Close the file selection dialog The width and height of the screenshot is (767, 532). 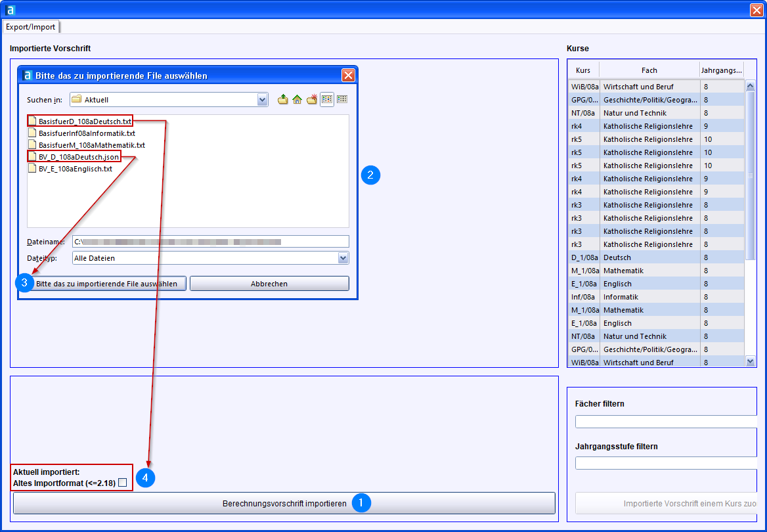point(348,76)
